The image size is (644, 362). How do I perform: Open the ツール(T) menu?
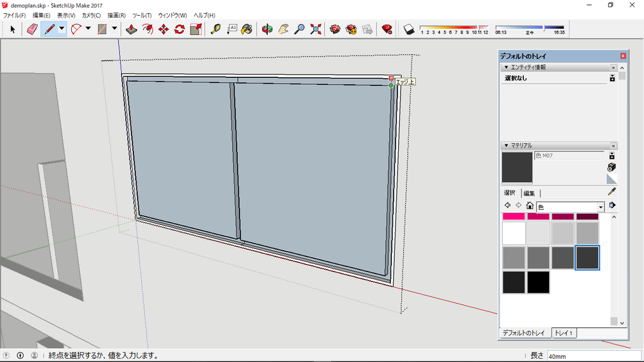coord(142,15)
